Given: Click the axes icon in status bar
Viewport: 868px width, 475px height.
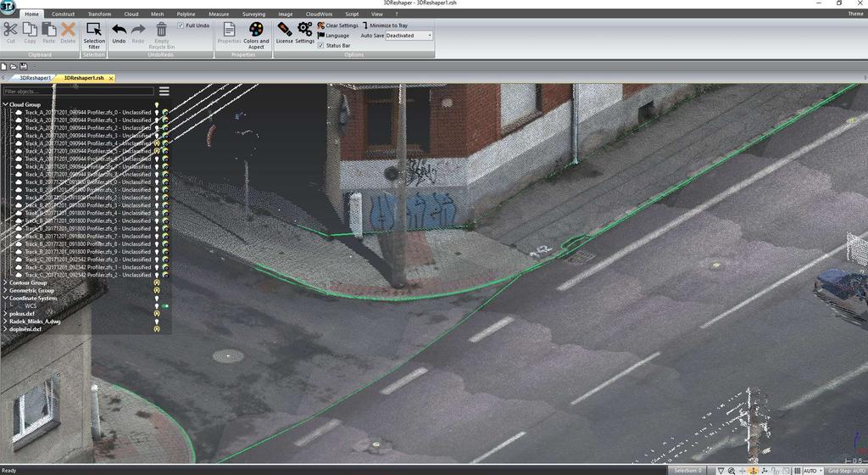Looking at the screenshot, I should 765,471.
